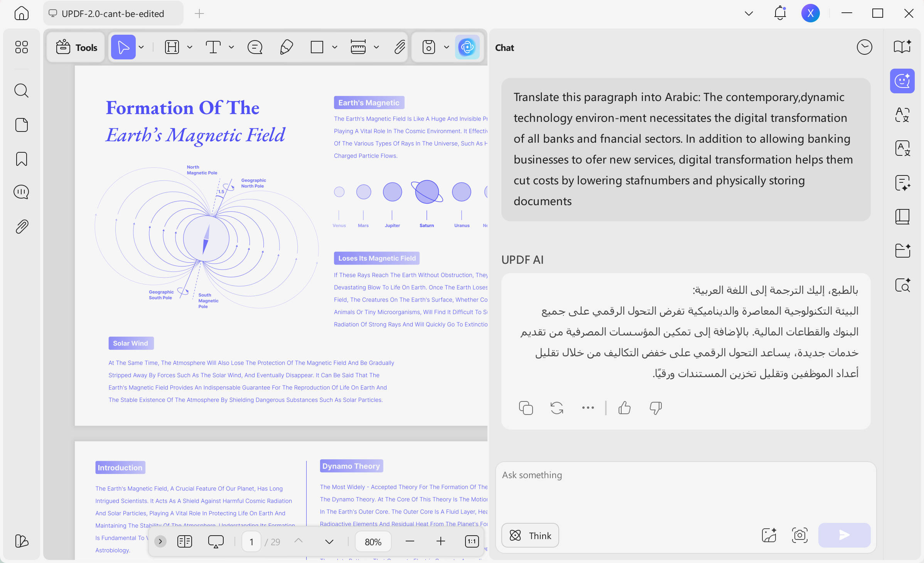The width and height of the screenshot is (924, 563).
Task: Switch to the UPDF-2.0-cant-be-edited tab
Action: [x=113, y=13]
